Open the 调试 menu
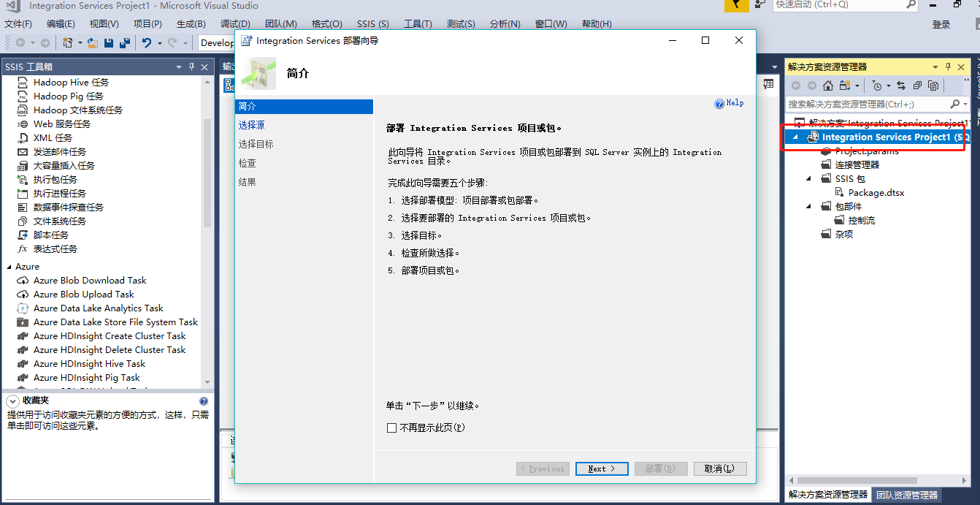This screenshot has width=980, height=505. click(235, 23)
